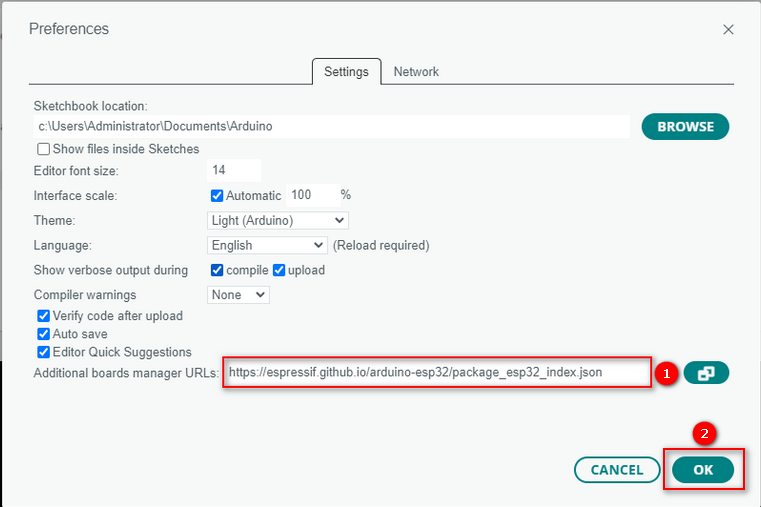The width and height of the screenshot is (761, 507).
Task: Uncheck verbose output during compile
Action: 217,270
